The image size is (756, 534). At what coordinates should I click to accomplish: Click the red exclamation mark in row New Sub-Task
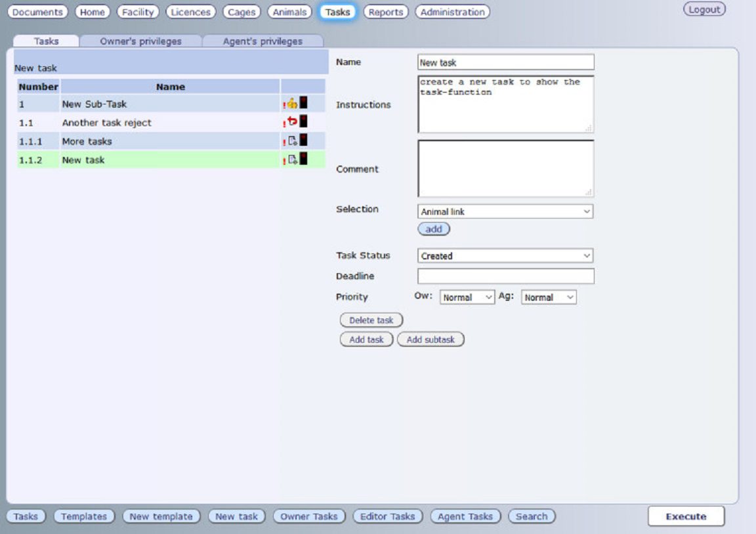tap(284, 104)
